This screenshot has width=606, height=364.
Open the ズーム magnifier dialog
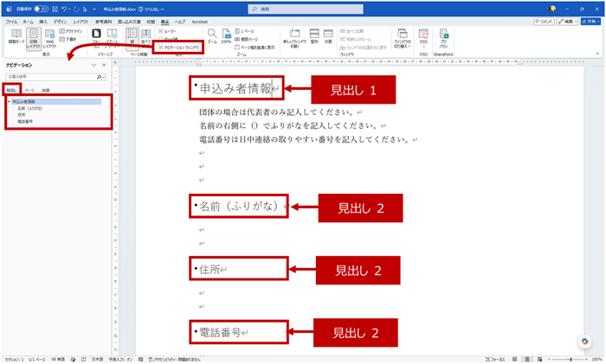[x=212, y=36]
